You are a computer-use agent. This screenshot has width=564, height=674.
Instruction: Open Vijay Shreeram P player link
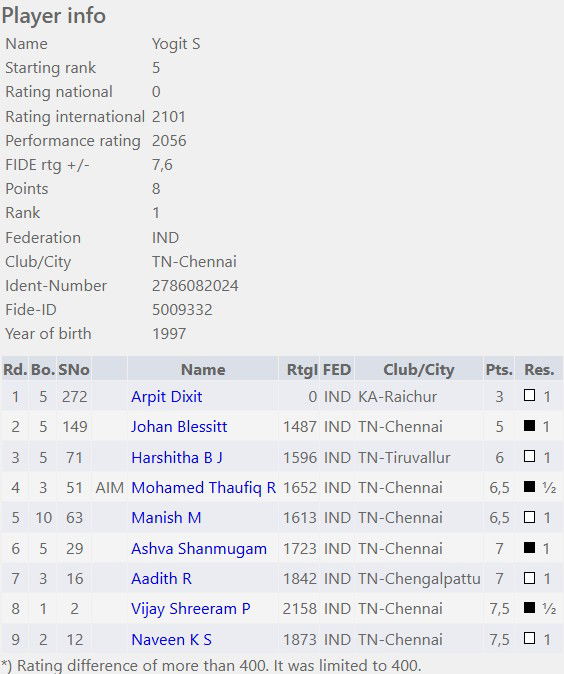[190, 609]
